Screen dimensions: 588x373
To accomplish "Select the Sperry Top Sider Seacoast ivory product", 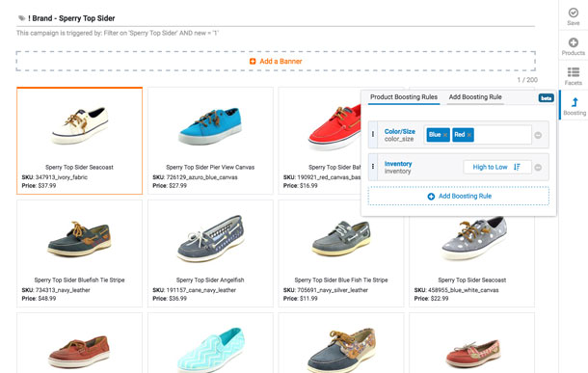I will click(x=79, y=141).
